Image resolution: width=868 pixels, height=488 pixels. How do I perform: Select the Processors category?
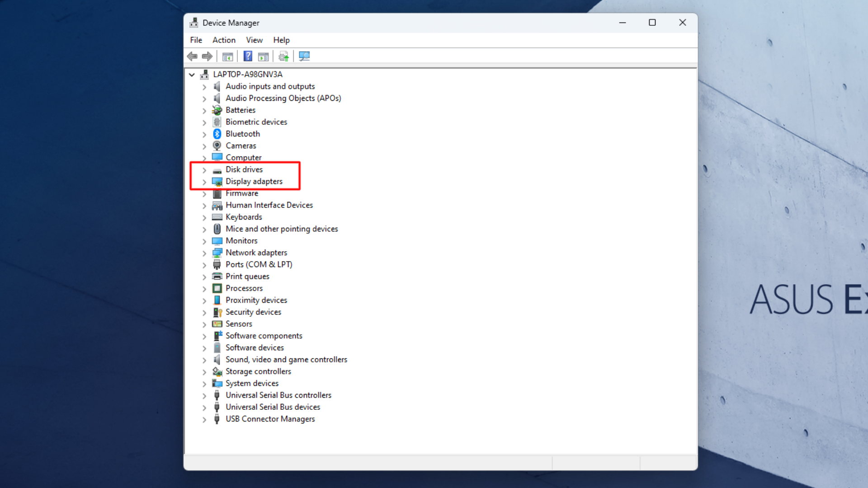pyautogui.click(x=244, y=288)
